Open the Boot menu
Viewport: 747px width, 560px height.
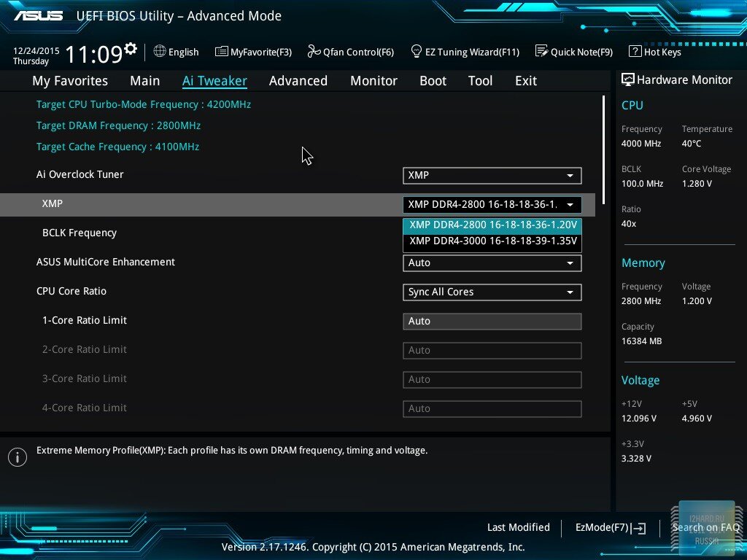433,80
